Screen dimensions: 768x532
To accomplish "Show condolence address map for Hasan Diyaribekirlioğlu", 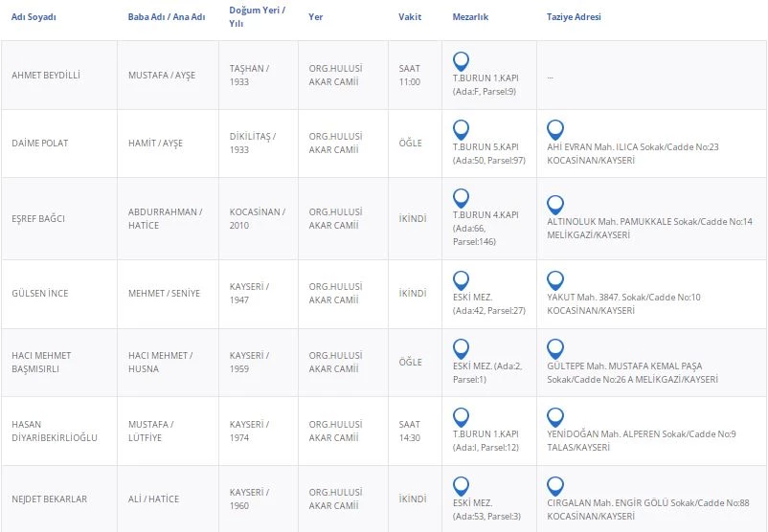I will coord(554,417).
